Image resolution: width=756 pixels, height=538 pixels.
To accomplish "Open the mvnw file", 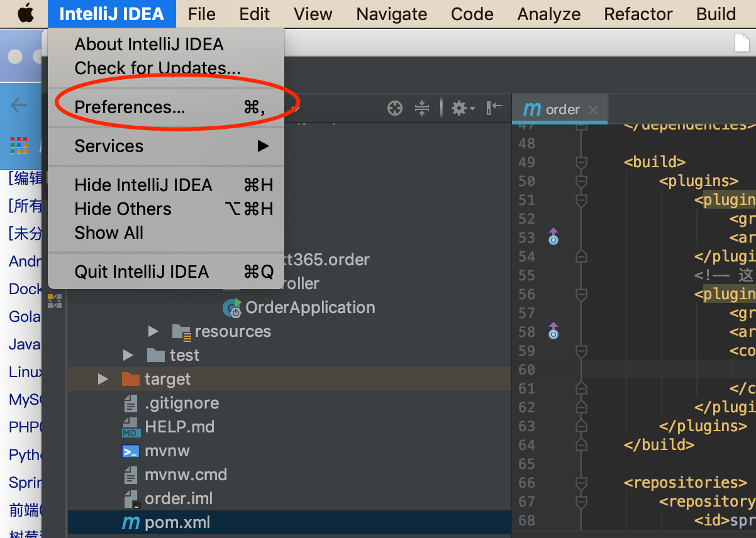I will pos(167,451).
